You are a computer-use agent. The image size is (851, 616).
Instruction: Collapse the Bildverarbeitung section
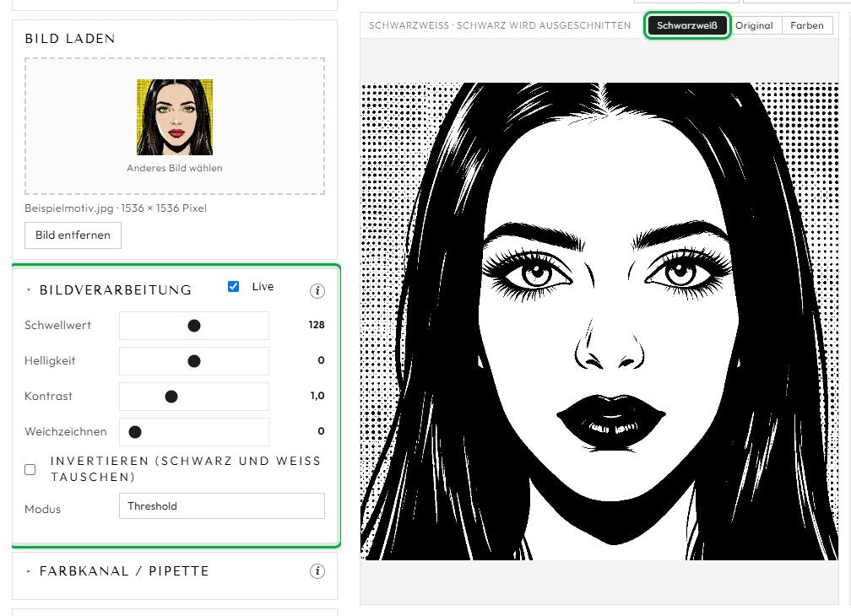tap(29, 290)
